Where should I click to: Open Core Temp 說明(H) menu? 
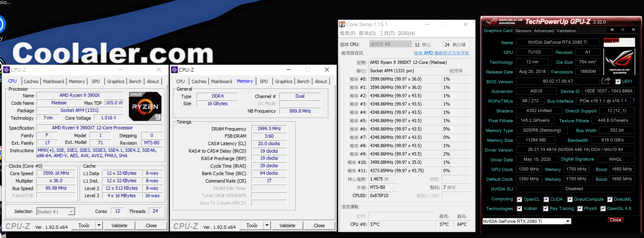pyautogui.click(x=406, y=33)
